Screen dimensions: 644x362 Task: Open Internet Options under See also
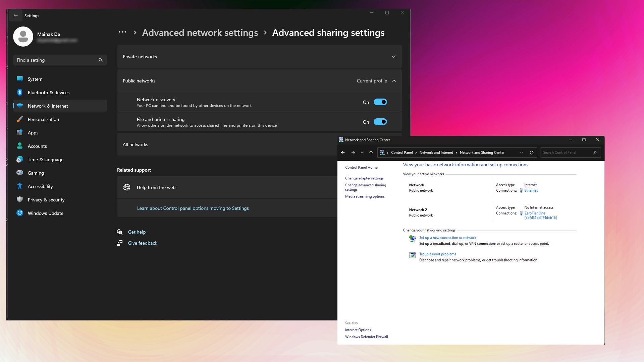(x=358, y=330)
